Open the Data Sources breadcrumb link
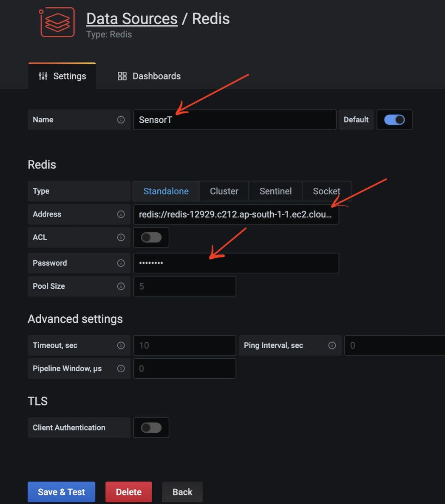This screenshot has height=504, width=445. [131, 19]
